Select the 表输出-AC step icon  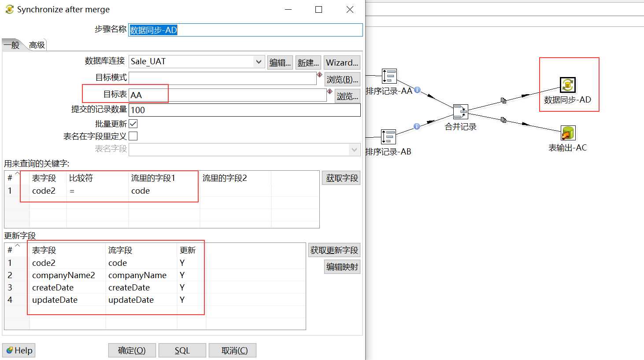[568, 133]
